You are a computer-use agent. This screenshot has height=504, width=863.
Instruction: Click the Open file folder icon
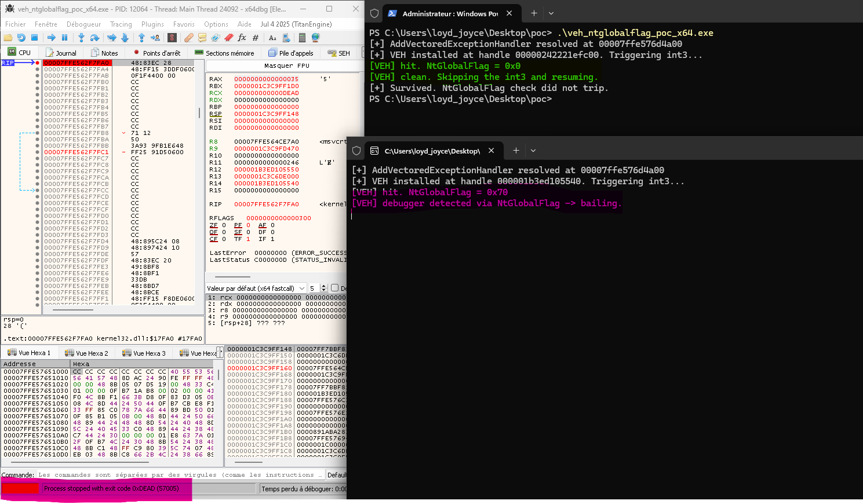tap(8, 38)
